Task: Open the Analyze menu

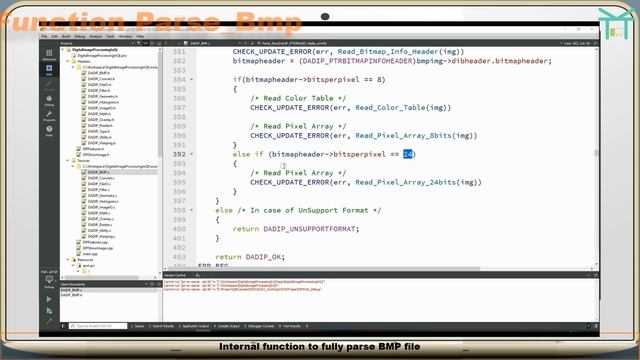Action: pyautogui.click(x=96, y=36)
